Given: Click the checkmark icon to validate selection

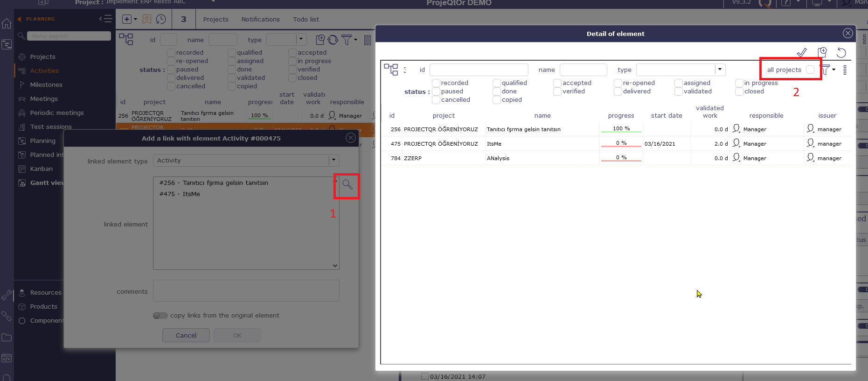Looking at the screenshot, I should pos(801,52).
